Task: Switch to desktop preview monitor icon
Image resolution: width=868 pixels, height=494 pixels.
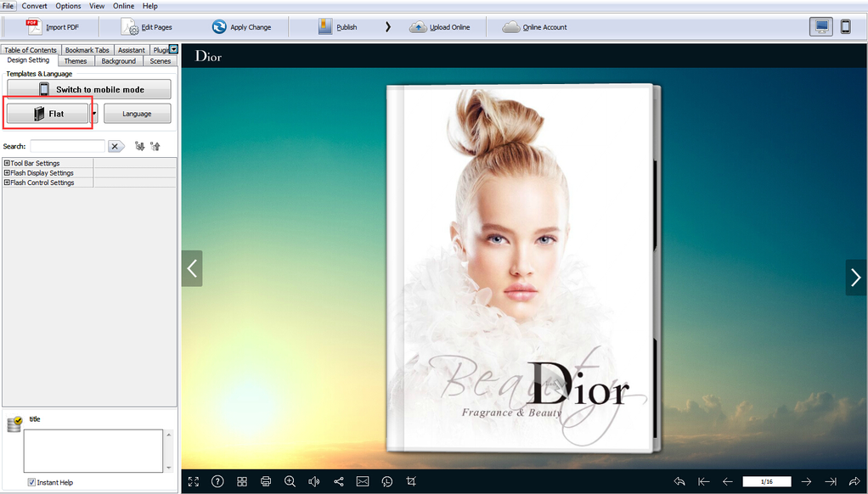Action: point(821,26)
